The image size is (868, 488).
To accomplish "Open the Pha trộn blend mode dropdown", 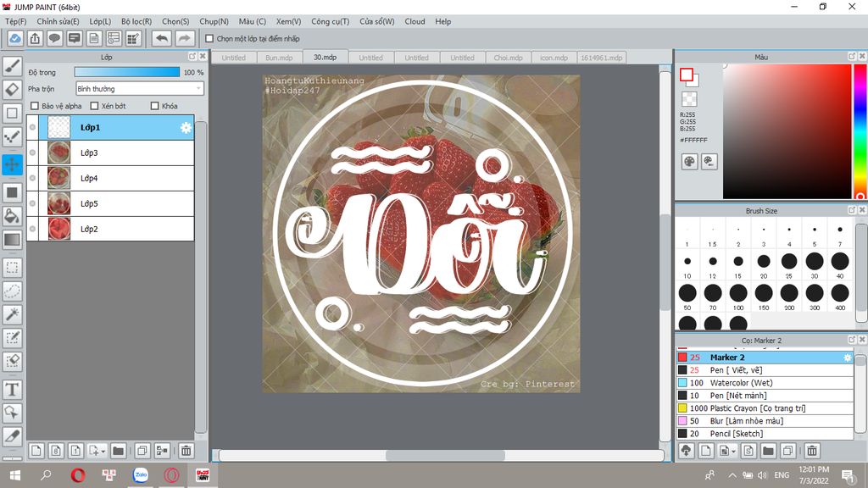I will pyautogui.click(x=140, y=88).
